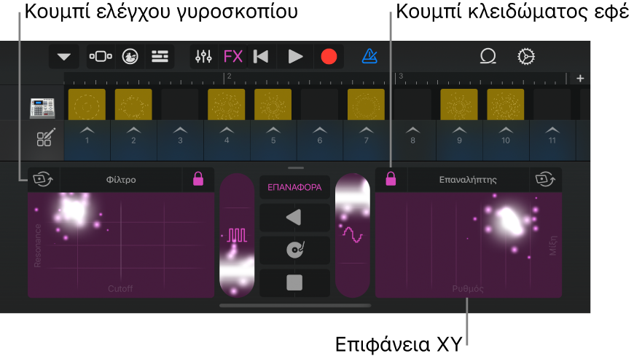Toggle the lock on Φίλτρο effect

point(198,179)
